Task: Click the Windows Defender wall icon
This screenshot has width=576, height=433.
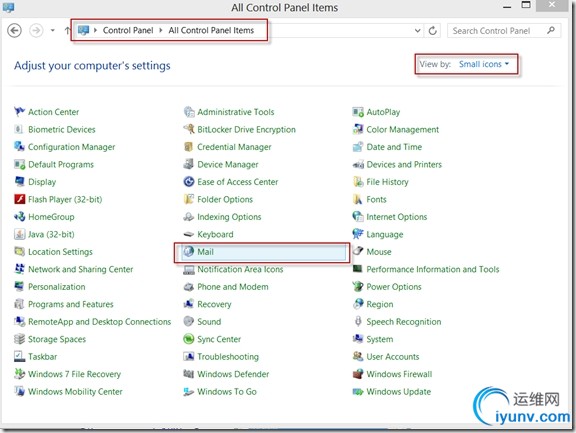Action: [x=188, y=374]
